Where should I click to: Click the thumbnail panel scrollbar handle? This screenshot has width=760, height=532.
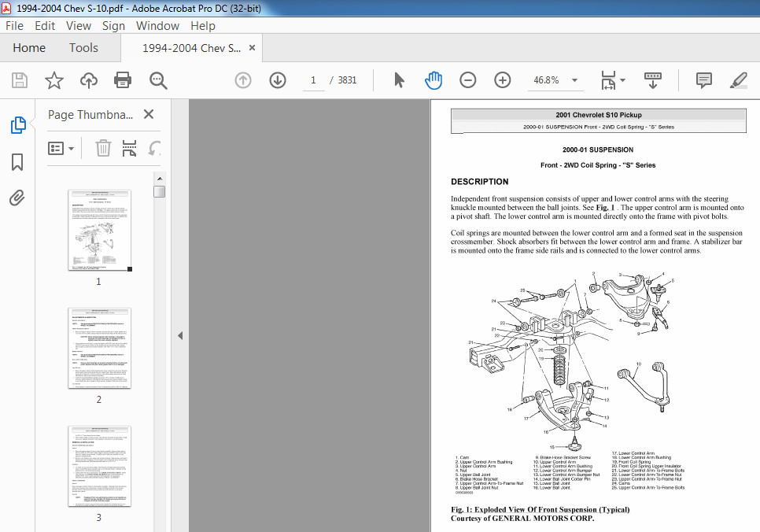click(160, 191)
